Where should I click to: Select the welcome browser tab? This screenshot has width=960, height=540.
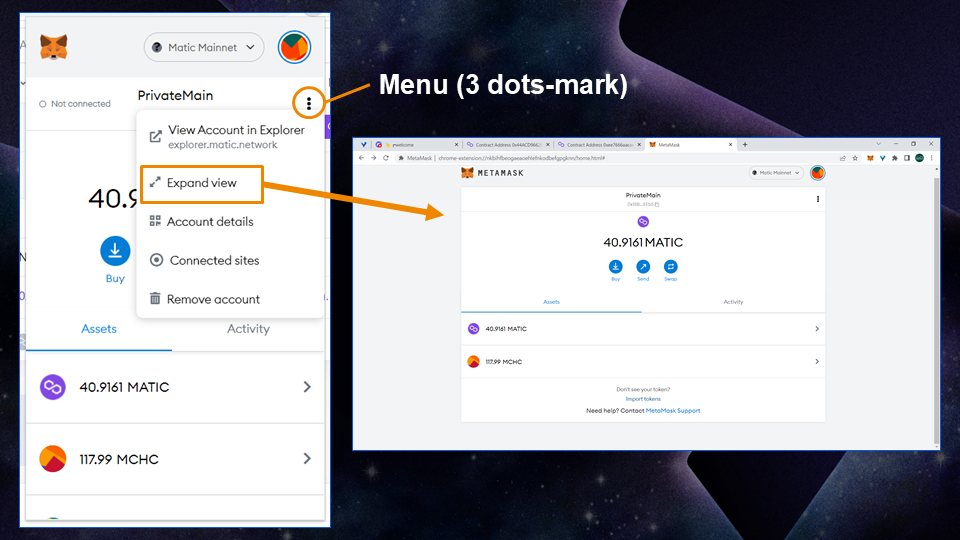[416, 145]
